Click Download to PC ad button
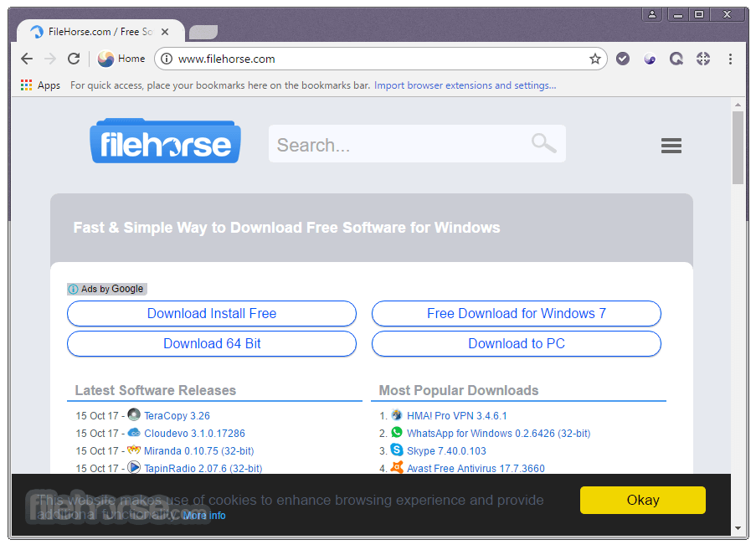This screenshot has height=550, width=756. pos(517,344)
